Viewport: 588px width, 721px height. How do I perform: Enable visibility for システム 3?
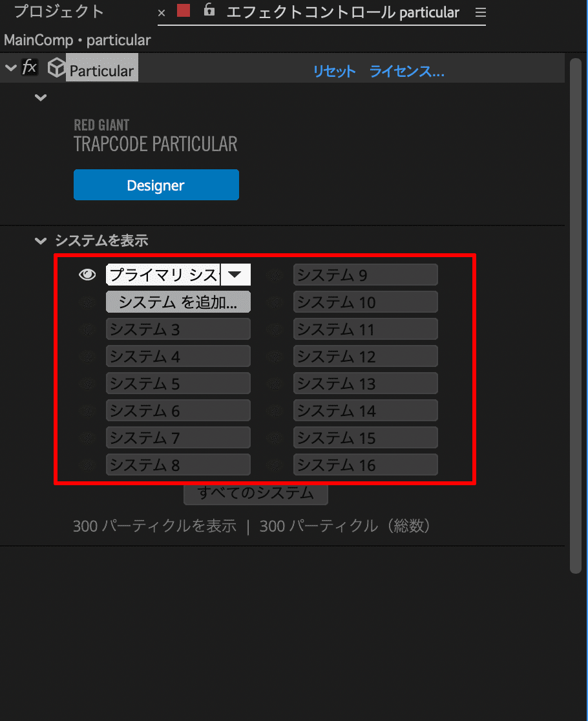87,329
